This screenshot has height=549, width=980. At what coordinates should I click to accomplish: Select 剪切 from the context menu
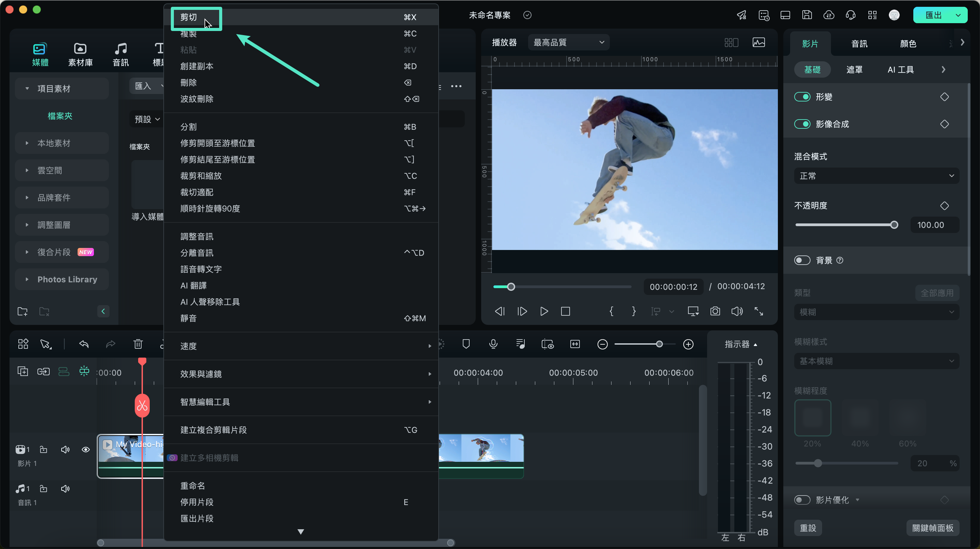pyautogui.click(x=189, y=17)
